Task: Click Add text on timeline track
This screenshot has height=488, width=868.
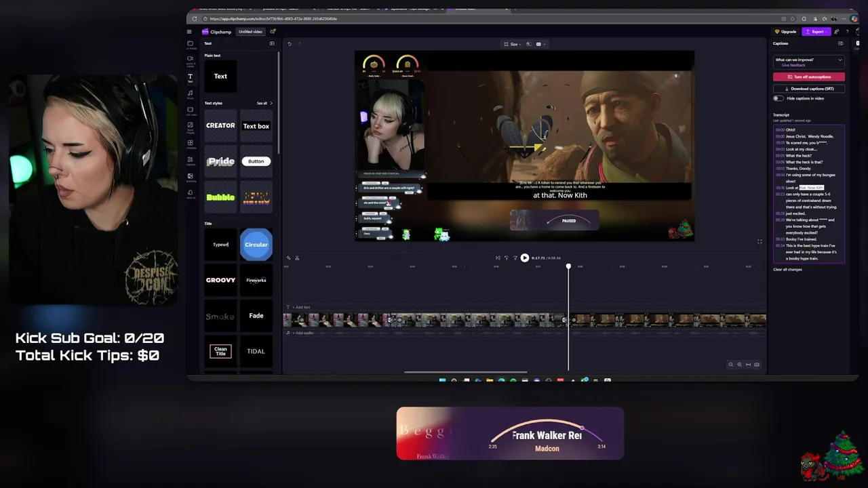Action: click(x=302, y=307)
